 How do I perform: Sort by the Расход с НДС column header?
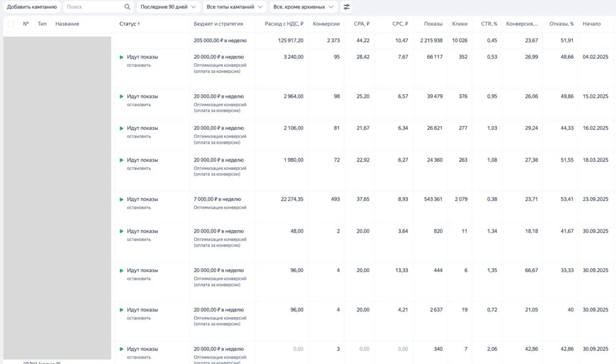284,24
